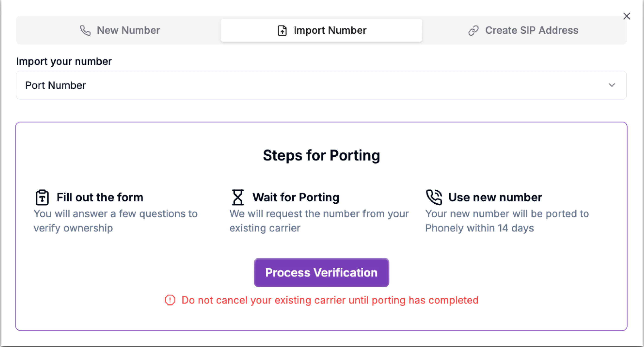The height and width of the screenshot is (347, 644).
Task: Click the close X icon at top right
Action: [627, 16]
